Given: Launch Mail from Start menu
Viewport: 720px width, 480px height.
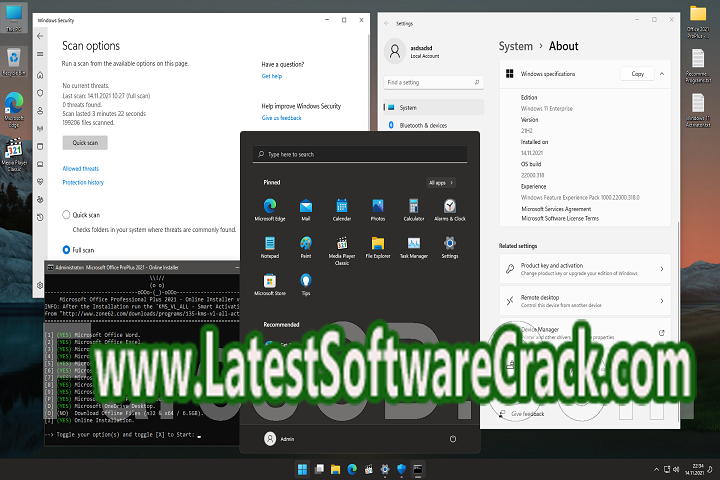Looking at the screenshot, I should click(306, 206).
